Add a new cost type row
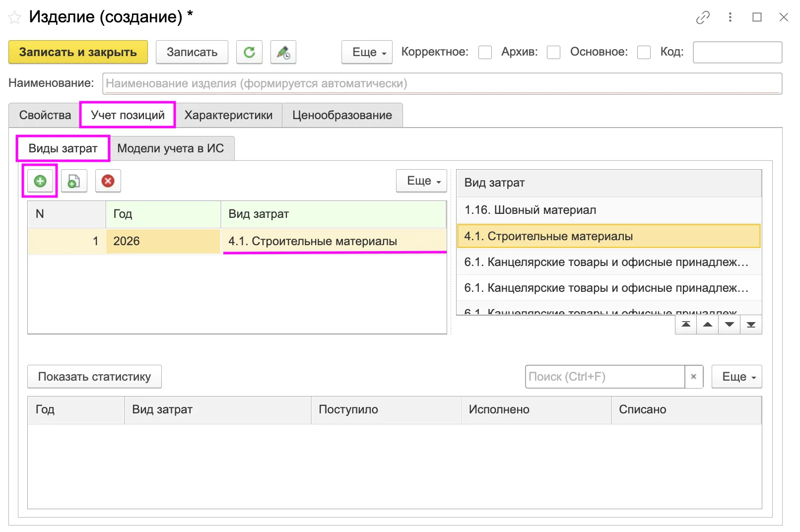Screen dimensions: 800x532 (40, 181)
